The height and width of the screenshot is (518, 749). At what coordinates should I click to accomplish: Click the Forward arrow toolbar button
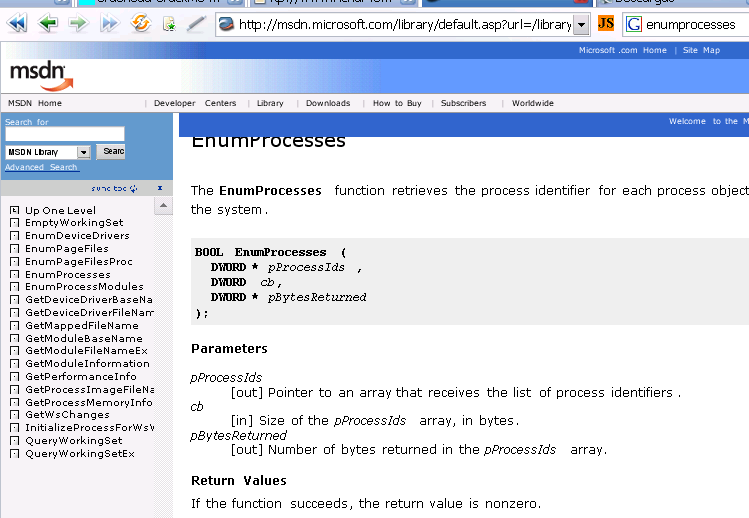pos(78,23)
